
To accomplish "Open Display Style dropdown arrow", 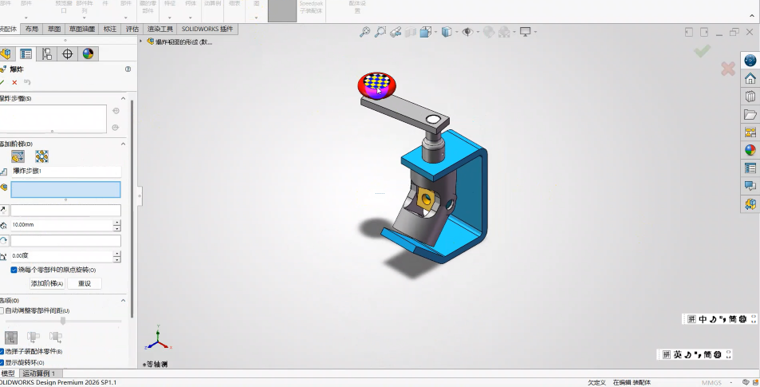I will [457, 32].
